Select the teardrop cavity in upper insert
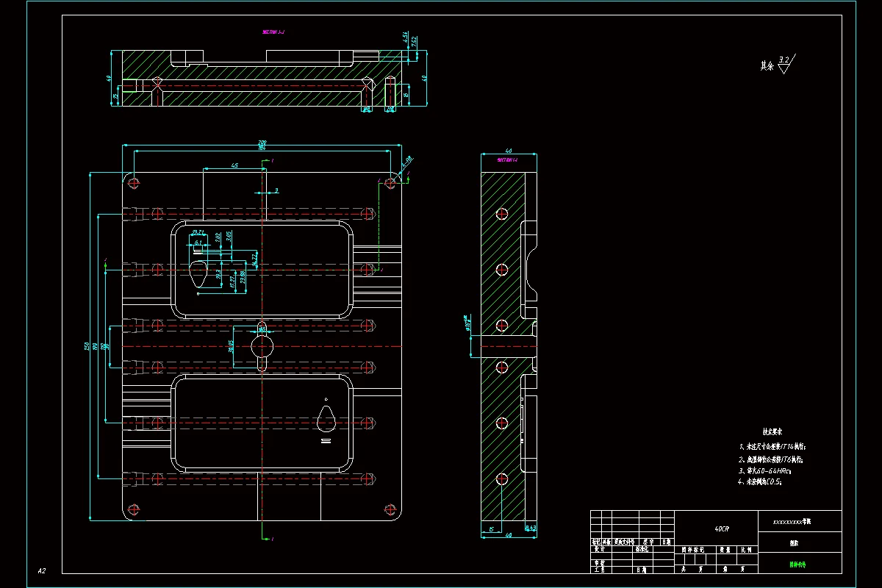 pyautogui.click(x=198, y=273)
